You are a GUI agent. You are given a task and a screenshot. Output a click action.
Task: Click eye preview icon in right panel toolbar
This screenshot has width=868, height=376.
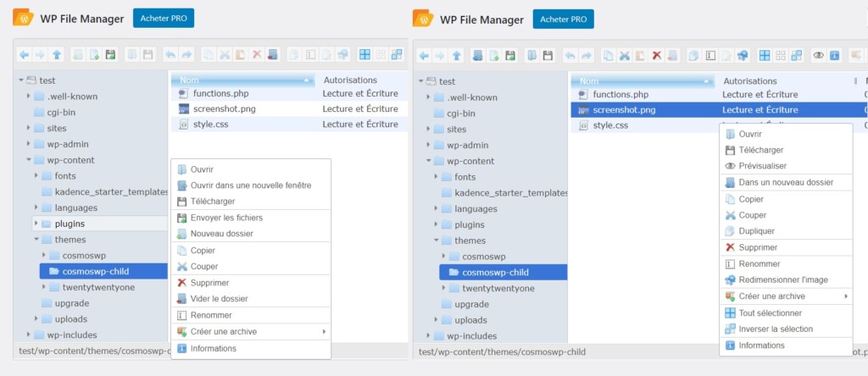819,56
